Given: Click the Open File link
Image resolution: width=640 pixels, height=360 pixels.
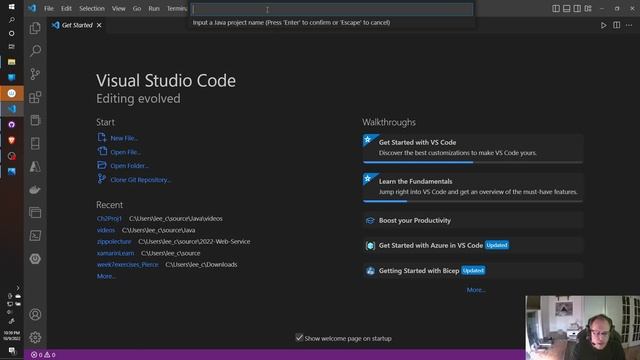Looking at the screenshot, I should (125, 152).
